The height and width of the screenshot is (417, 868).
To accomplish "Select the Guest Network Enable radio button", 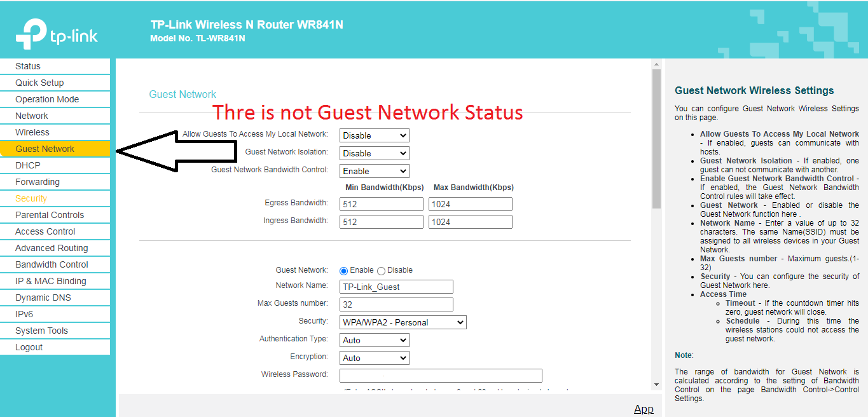I will pyautogui.click(x=344, y=271).
